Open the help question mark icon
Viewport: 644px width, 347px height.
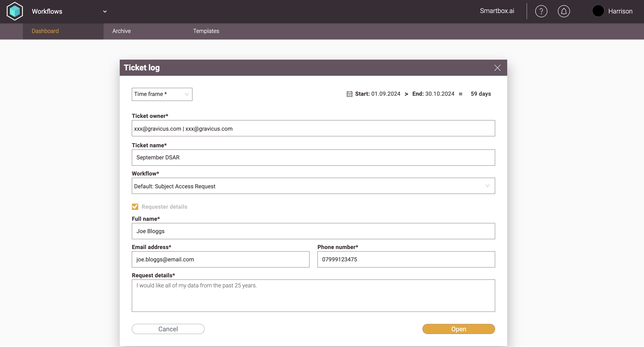pos(541,11)
